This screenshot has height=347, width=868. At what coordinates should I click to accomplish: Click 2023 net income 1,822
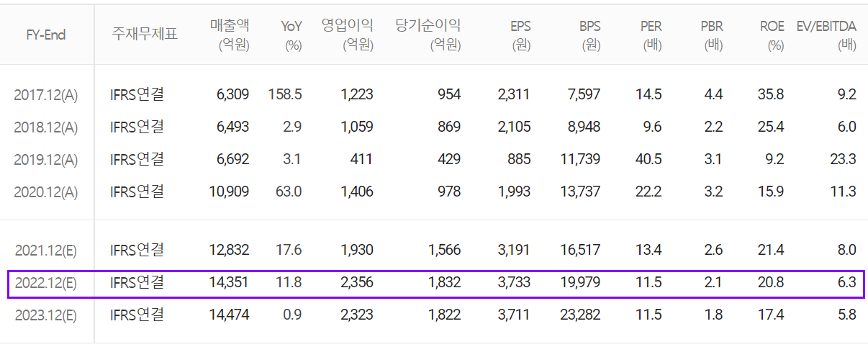pyautogui.click(x=444, y=315)
